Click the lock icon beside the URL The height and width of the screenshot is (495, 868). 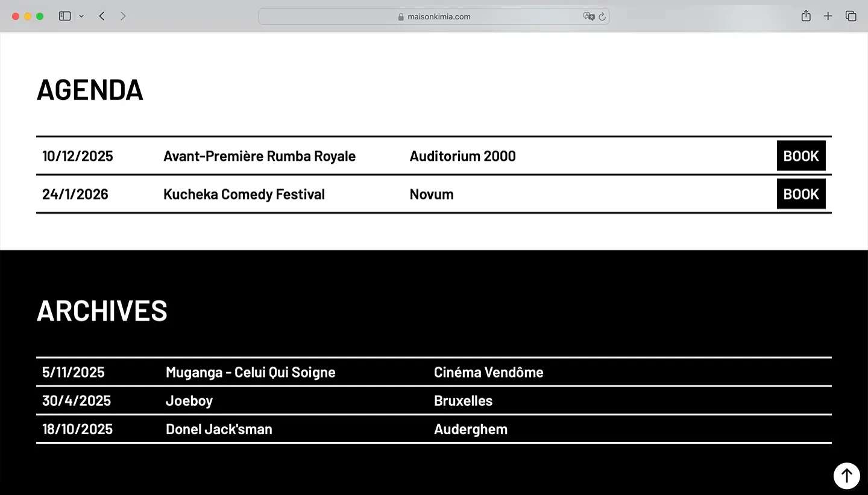[401, 17]
